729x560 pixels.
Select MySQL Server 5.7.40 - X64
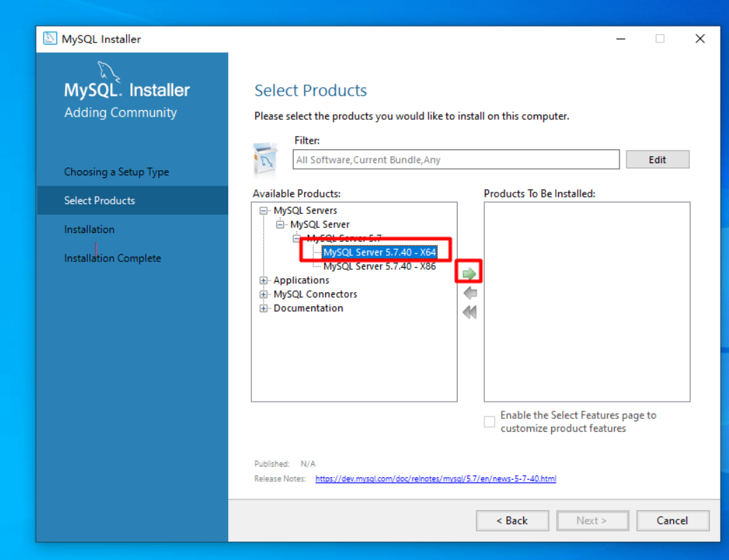[x=379, y=252]
